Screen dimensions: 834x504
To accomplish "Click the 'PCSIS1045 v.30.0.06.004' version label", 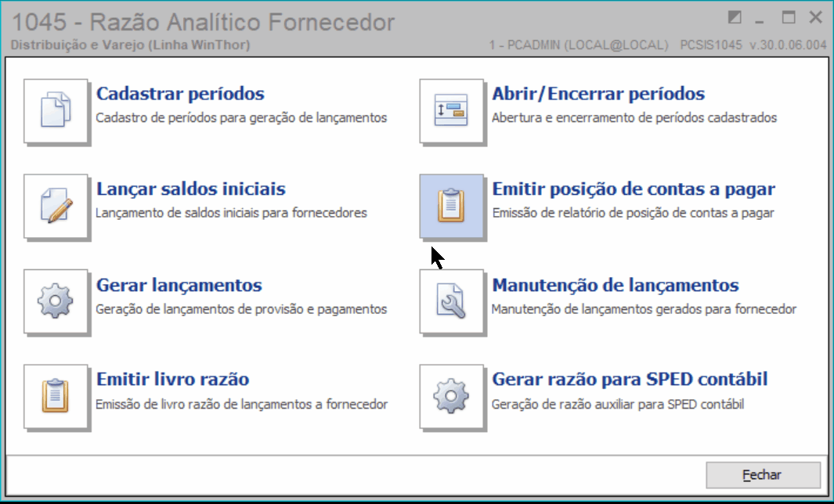I will (x=753, y=45).
